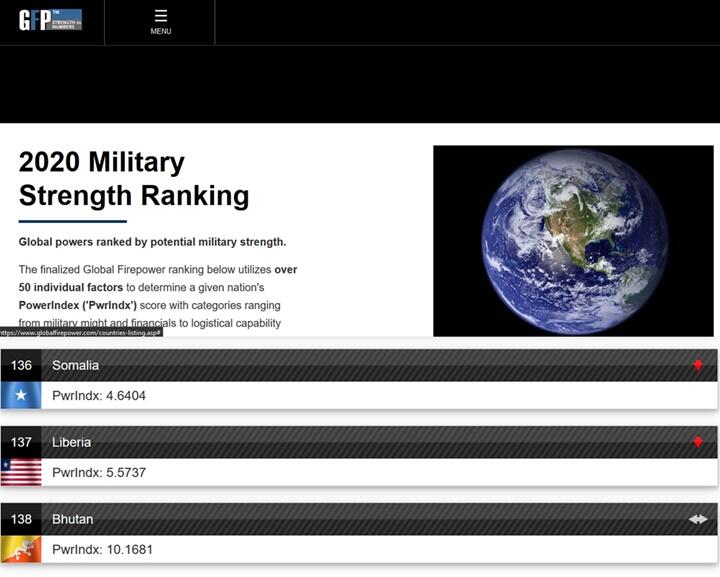Select the Liberia country row header
The image size is (720, 577).
pos(359,443)
